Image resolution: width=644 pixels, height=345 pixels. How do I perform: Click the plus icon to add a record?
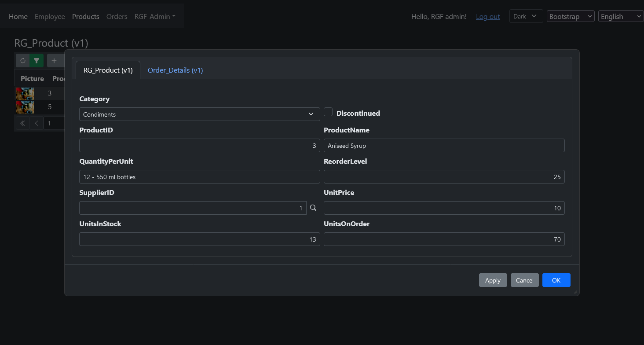(x=54, y=61)
